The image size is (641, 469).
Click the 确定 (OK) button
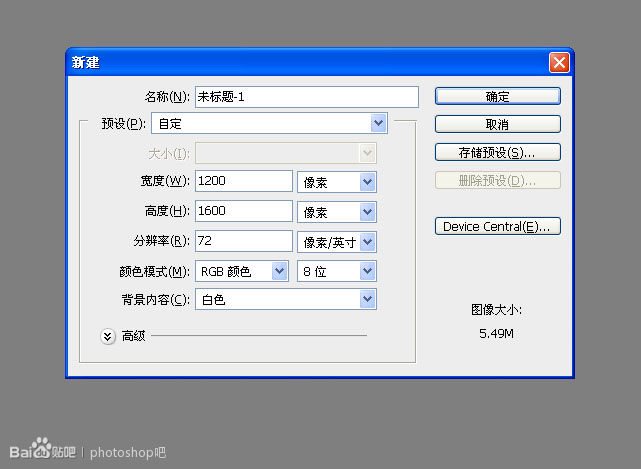pos(498,96)
